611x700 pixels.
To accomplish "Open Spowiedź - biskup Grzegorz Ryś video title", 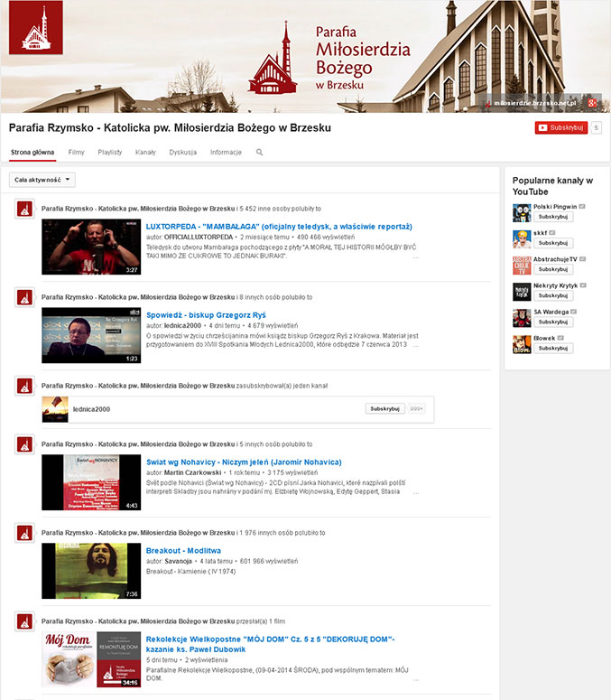I will [206, 315].
